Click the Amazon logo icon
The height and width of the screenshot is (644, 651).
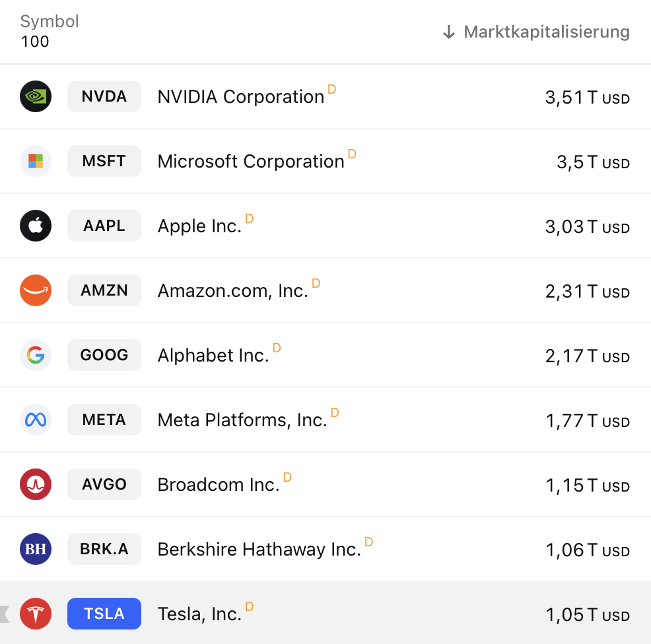coord(36,290)
